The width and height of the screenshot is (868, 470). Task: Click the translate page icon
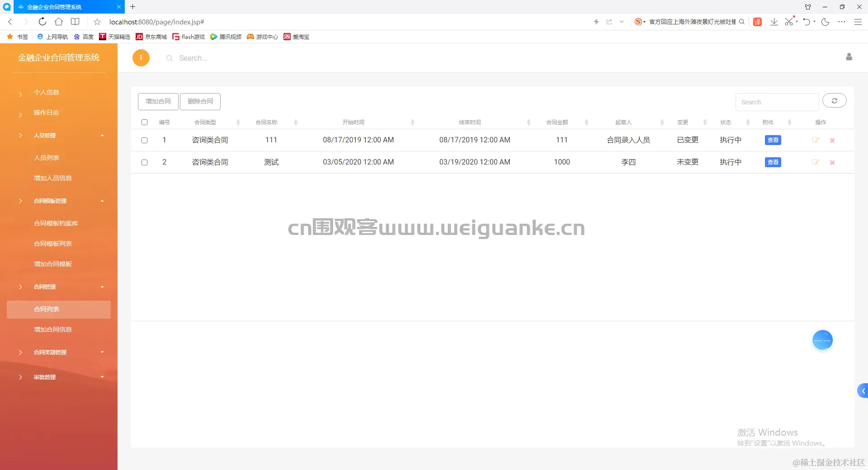758,22
